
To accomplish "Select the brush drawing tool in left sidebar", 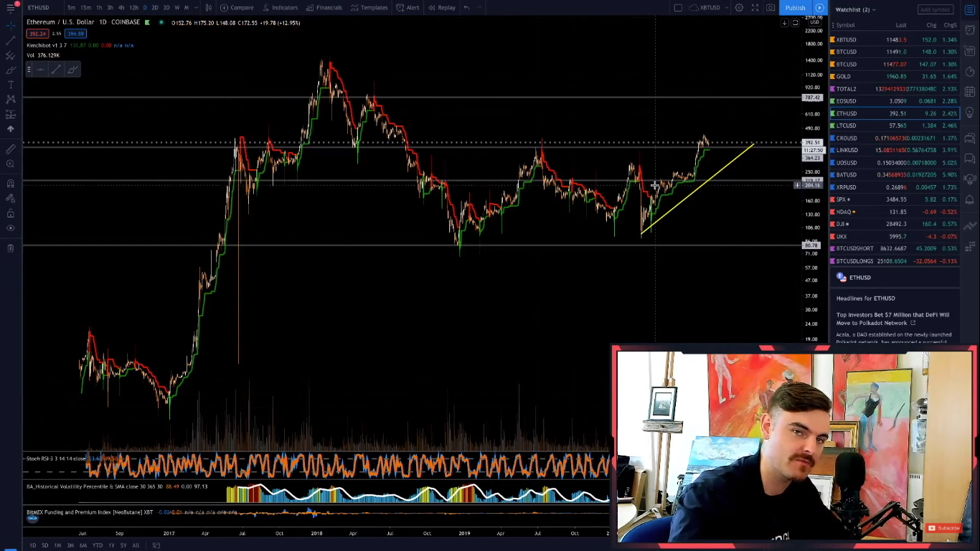I will tap(10, 70).
